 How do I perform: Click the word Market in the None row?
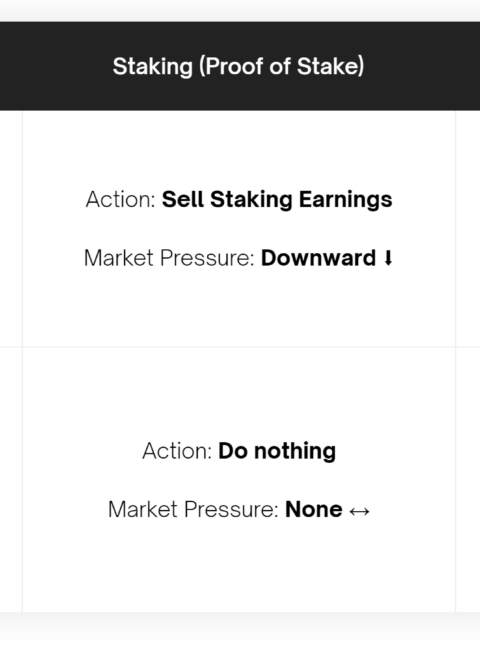click(143, 510)
